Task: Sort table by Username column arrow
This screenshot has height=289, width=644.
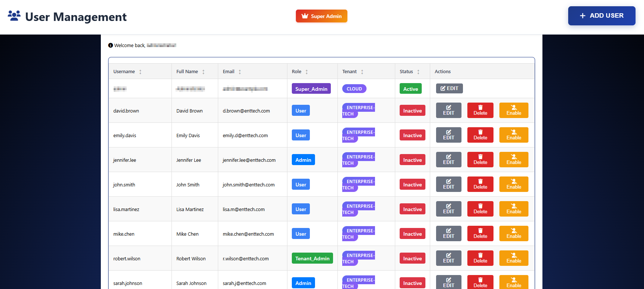Action: (x=140, y=72)
